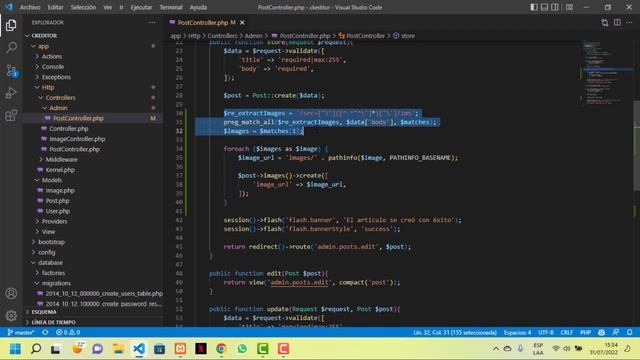
Task: Open the Ayuda menu
Action: (198, 7)
